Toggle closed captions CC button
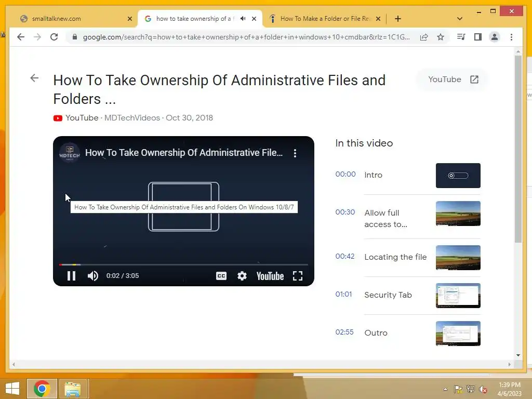532x399 pixels. [x=221, y=276]
